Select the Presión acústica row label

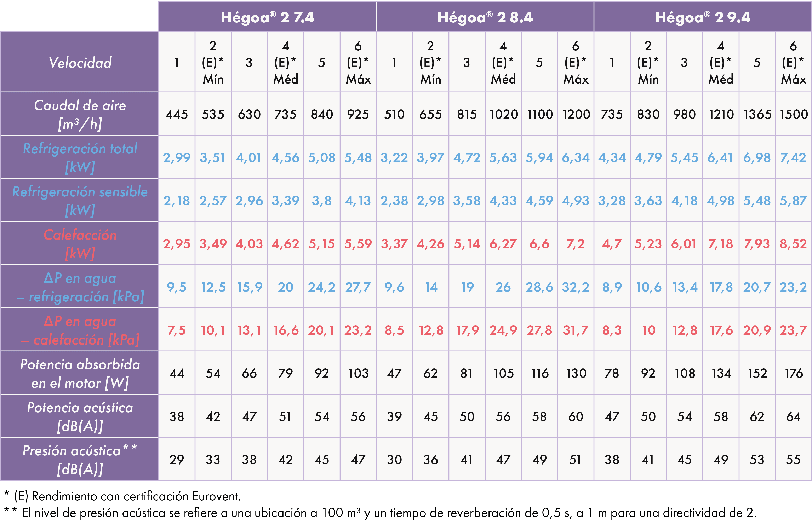tap(80, 459)
